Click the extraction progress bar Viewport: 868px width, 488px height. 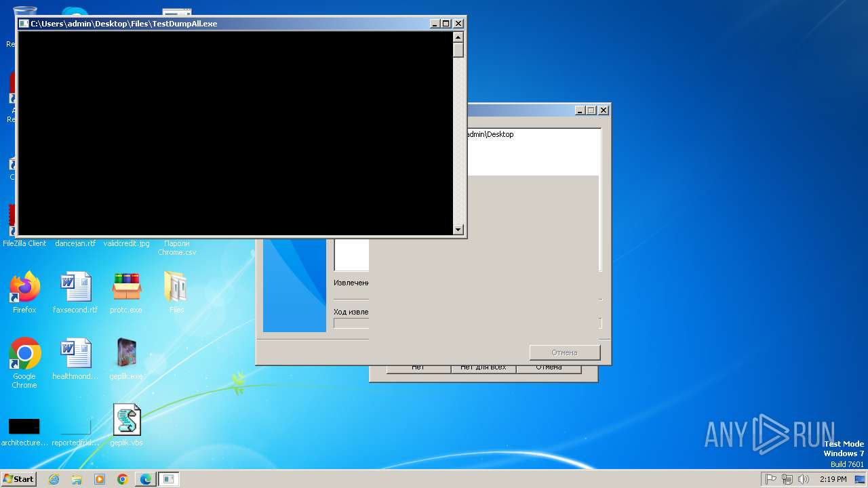pos(467,323)
